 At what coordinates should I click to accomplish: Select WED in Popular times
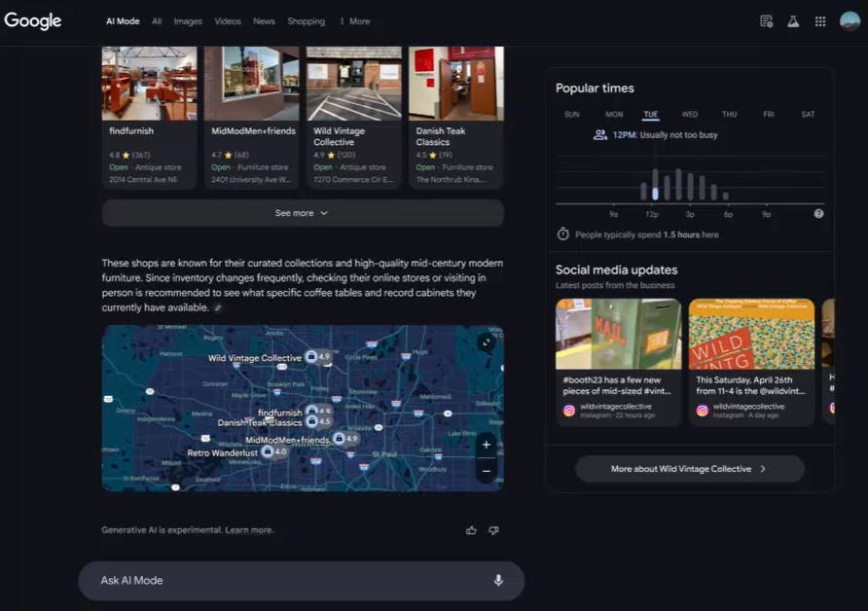(x=690, y=114)
